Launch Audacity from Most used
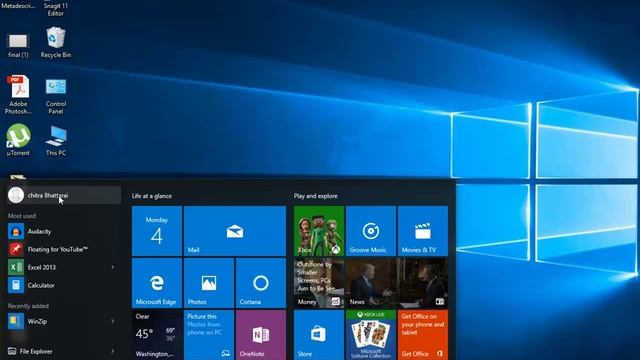Viewport: 640px width, 360px height. [x=64, y=231]
